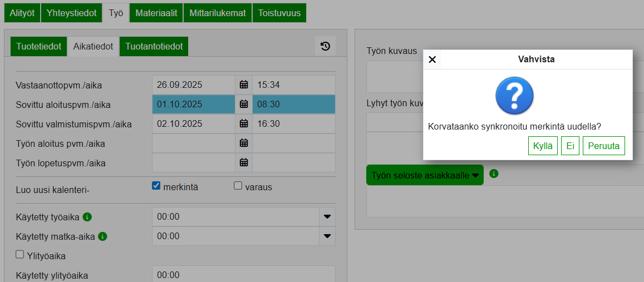Click the Käytetty ylityöaika input field
Viewport: 644px width, 282px height.
click(x=243, y=275)
